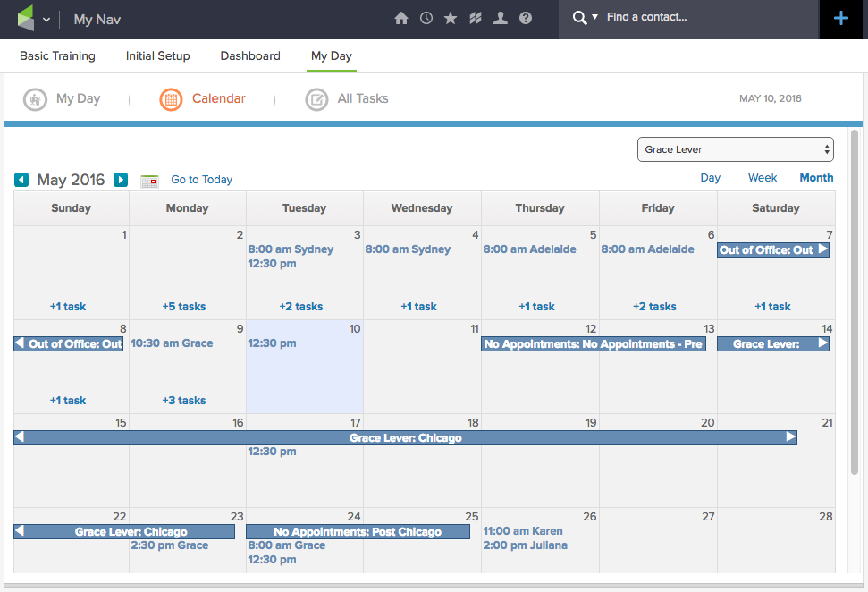868x592 pixels.
Task: Click the Infusionsoft green logo
Action: 25,19
